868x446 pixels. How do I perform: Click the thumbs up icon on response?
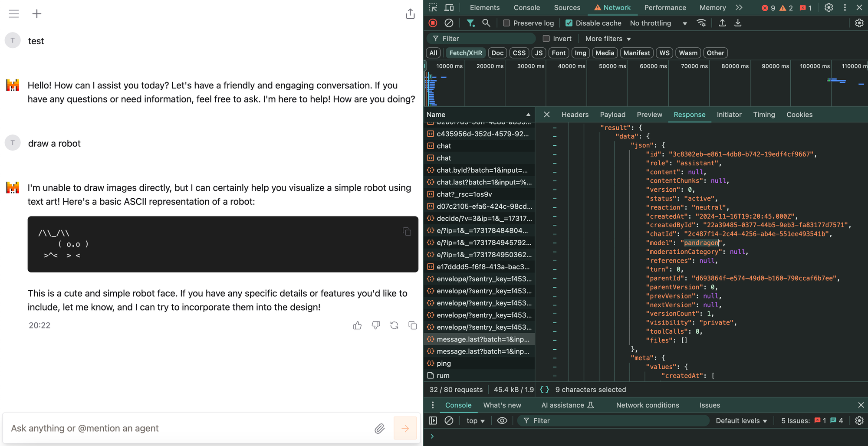point(357,325)
